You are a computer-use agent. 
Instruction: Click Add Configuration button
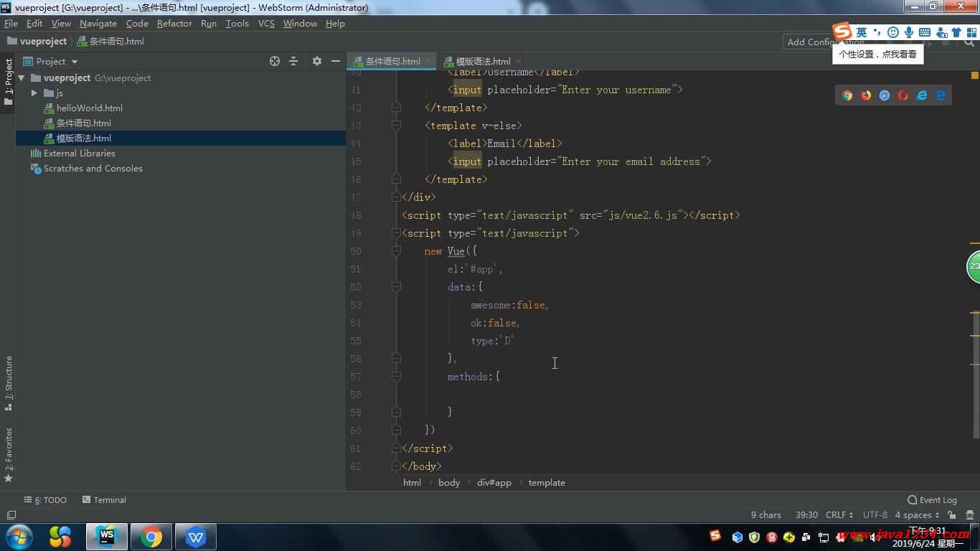(825, 42)
